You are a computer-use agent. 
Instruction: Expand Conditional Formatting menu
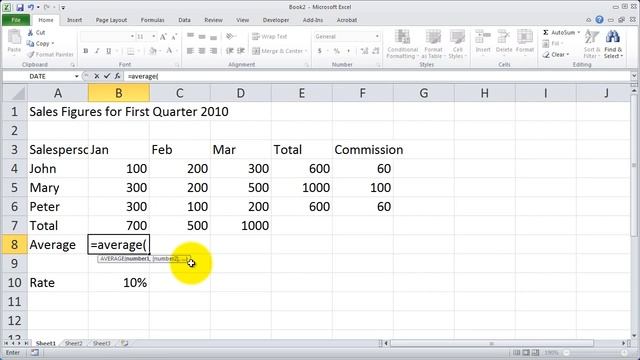(x=402, y=44)
